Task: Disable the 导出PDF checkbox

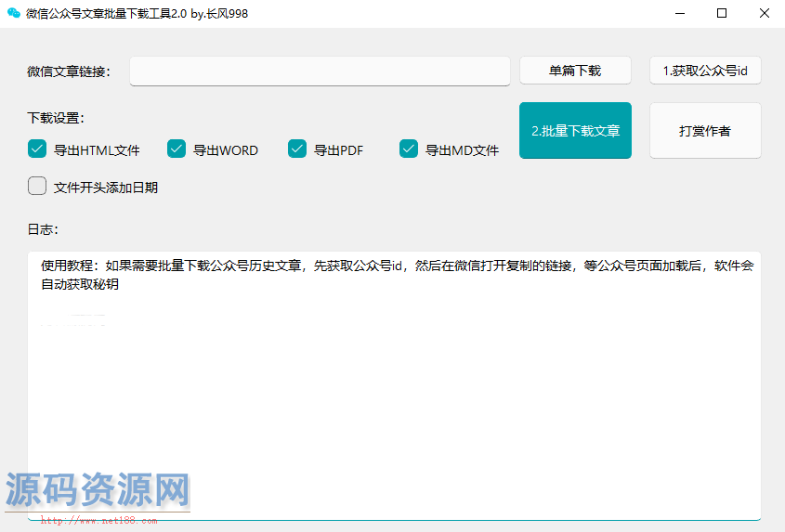Action: [297, 149]
